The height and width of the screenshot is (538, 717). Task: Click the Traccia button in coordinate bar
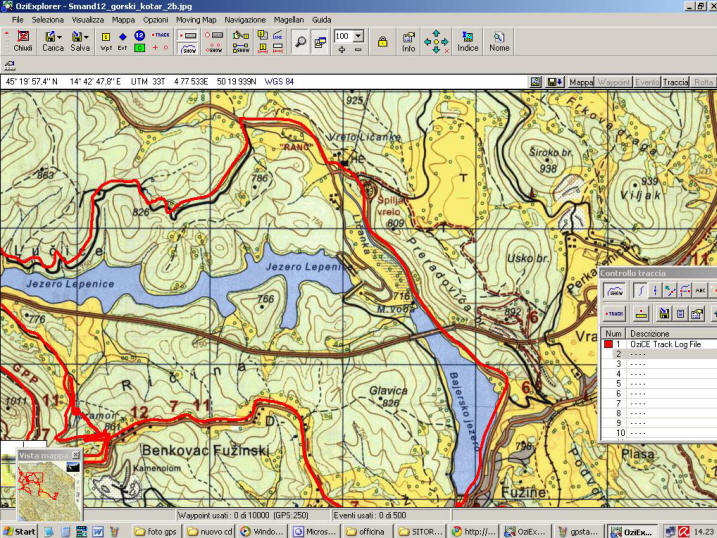[x=675, y=82]
